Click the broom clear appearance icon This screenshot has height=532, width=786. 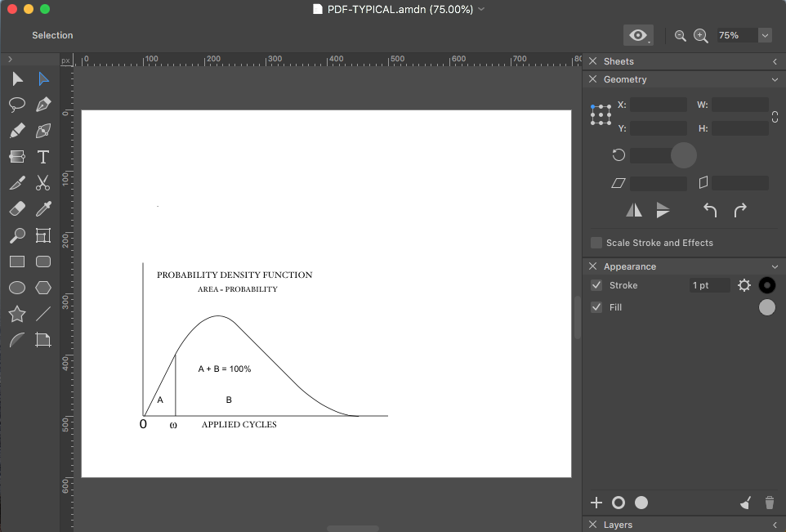click(744, 503)
